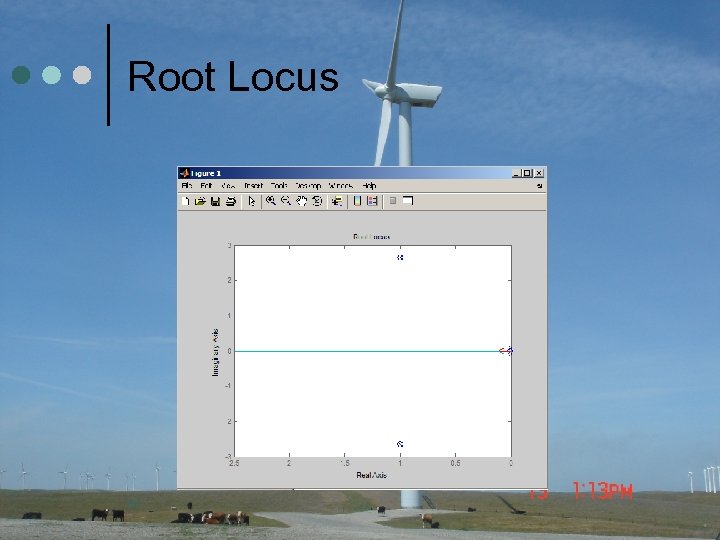
Task: Open the Tools menu
Action: 279,186
